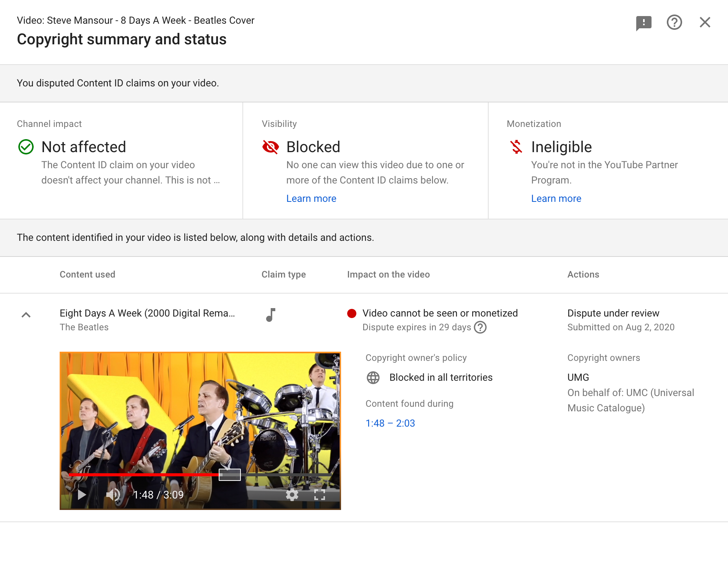This screenshot has height=565, width=728.
Task: Click 'Blocked in all territories' policy text
Action: tap(441, 377)
